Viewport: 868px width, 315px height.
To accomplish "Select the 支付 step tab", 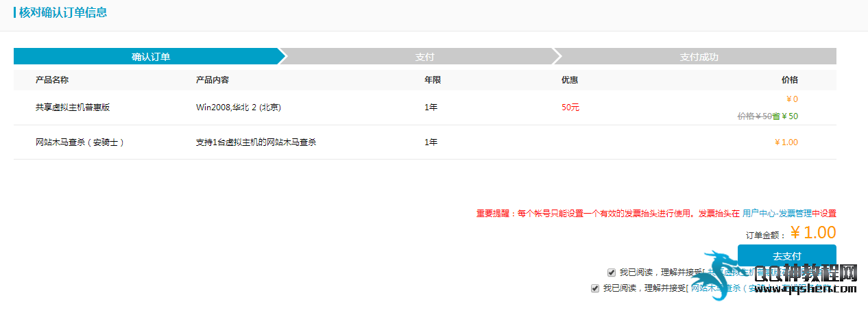I will pyautogui.click(x=424, y=57).
